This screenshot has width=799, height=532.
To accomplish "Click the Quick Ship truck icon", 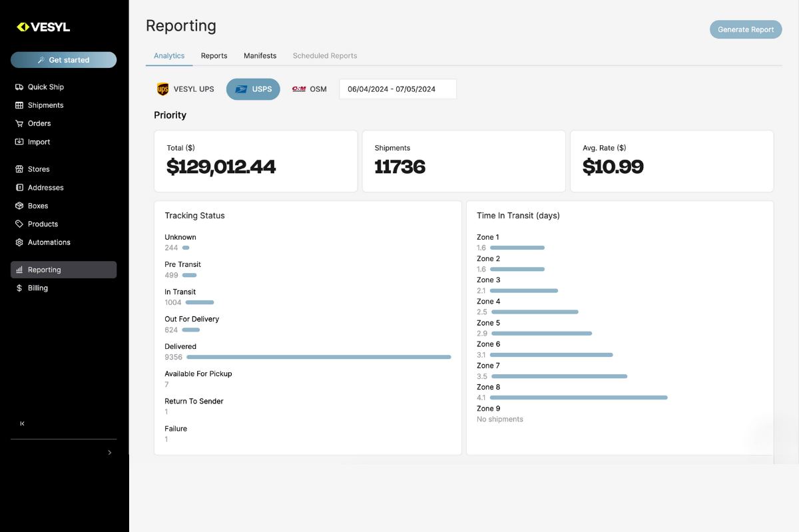I will pyautogui.click(x=19, y=87).
